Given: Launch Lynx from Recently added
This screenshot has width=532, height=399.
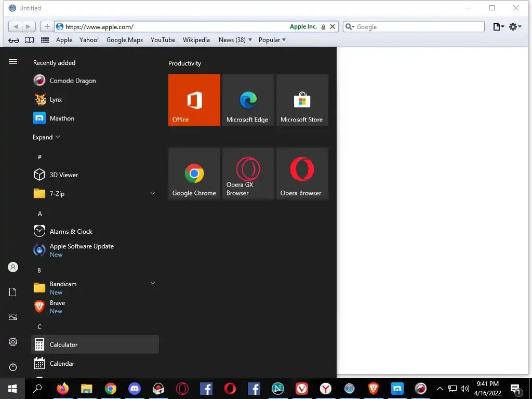Looking at the screenshot, I should pyautogui.click(x=95, y=99).
